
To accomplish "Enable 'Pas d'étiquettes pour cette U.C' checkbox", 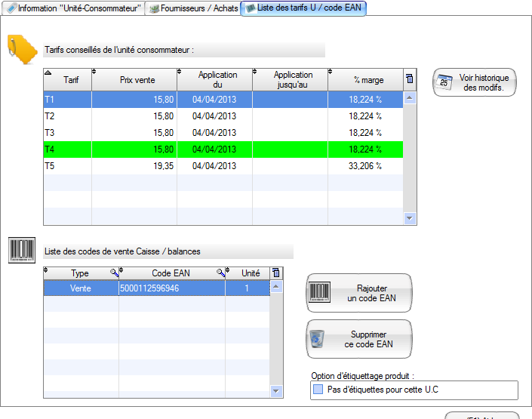I will click(318, 390).
